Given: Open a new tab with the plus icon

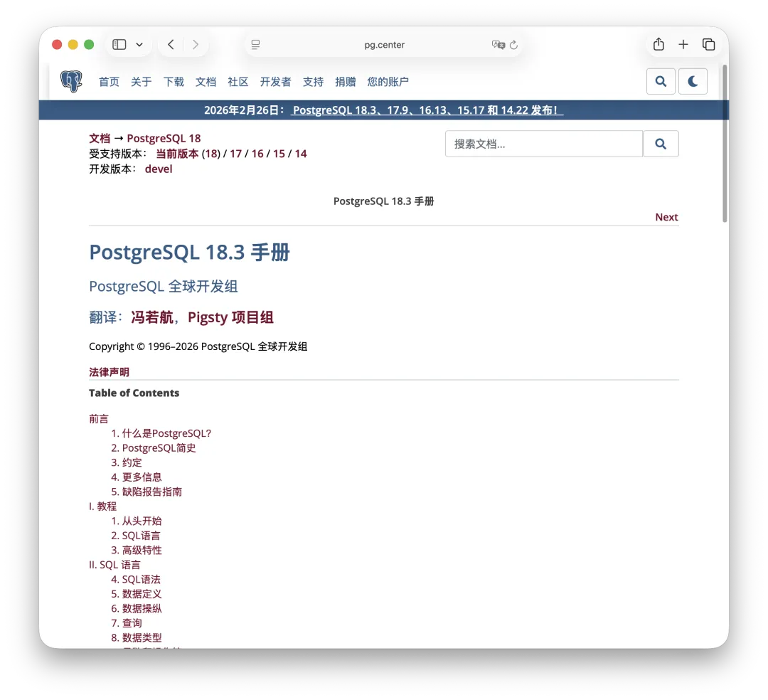Looking at the screenshot, I should point(683,44).
